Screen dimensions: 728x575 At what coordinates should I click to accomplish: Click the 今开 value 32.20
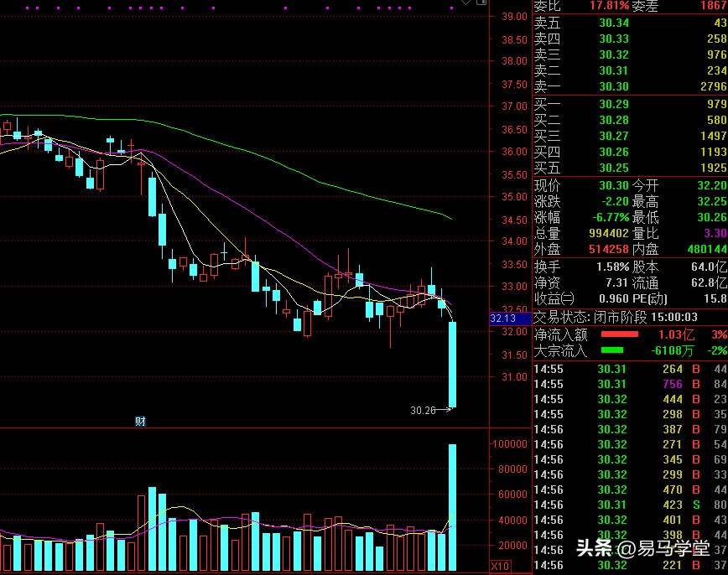pyautogui.click(x=712, y=185)
